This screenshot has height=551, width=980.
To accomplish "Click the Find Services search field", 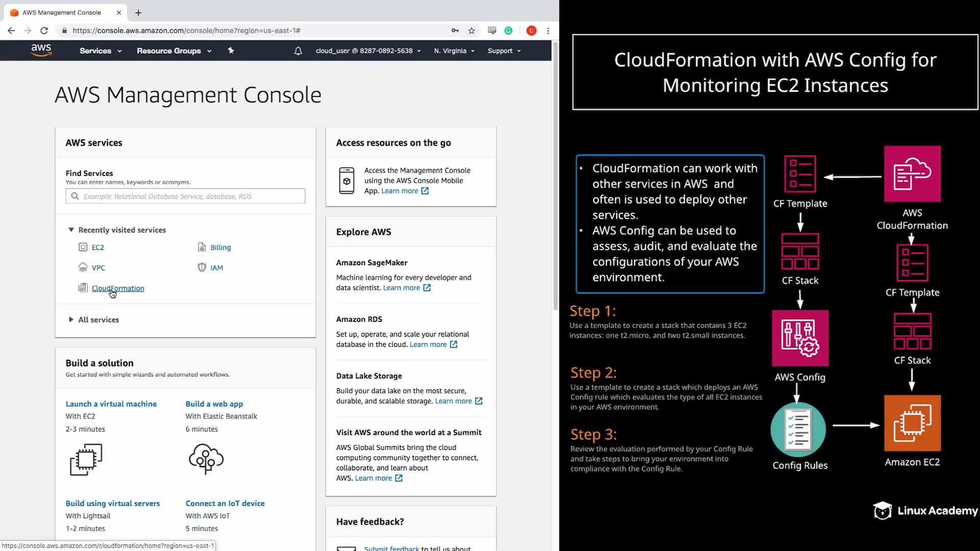I will [185, 196].
